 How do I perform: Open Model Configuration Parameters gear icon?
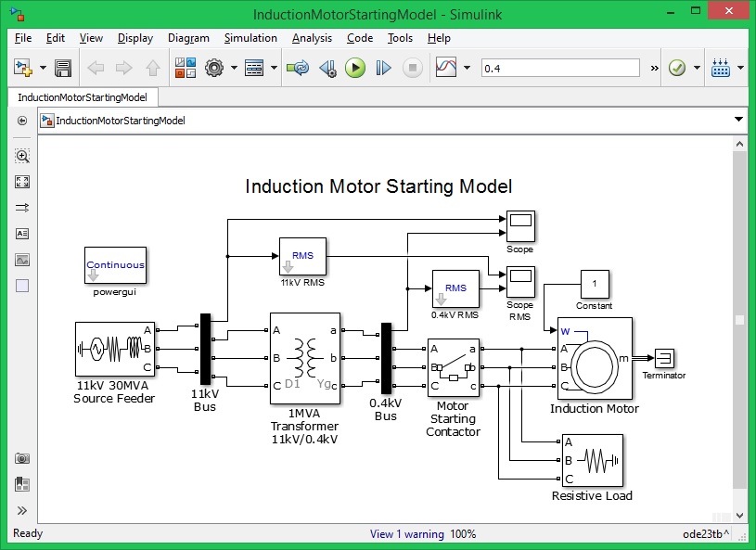click(212, 67)
